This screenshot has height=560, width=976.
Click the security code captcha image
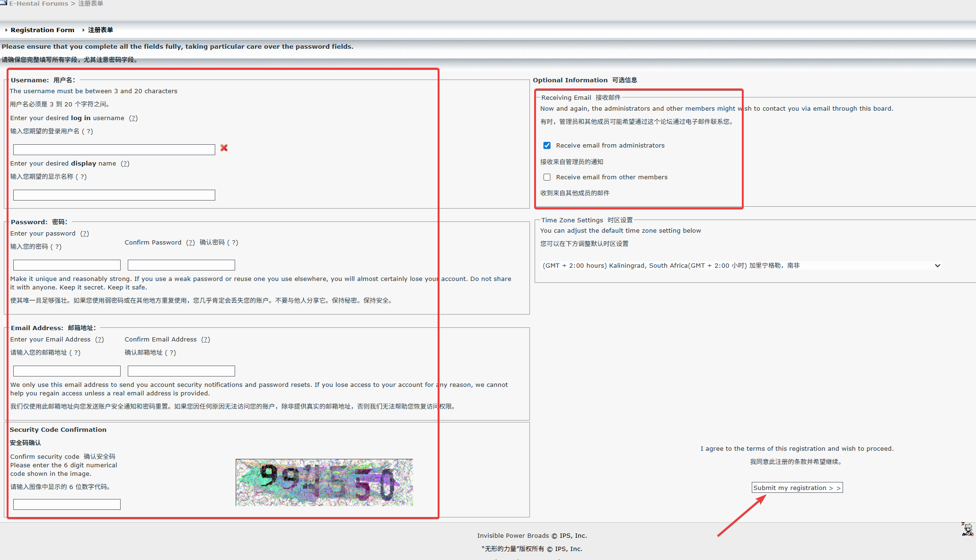click(x=324, y=482)
